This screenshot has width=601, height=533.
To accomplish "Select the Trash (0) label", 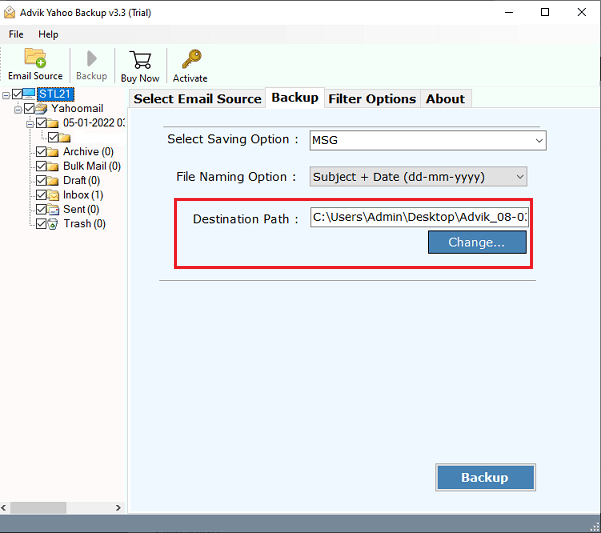I will (84, 224).
